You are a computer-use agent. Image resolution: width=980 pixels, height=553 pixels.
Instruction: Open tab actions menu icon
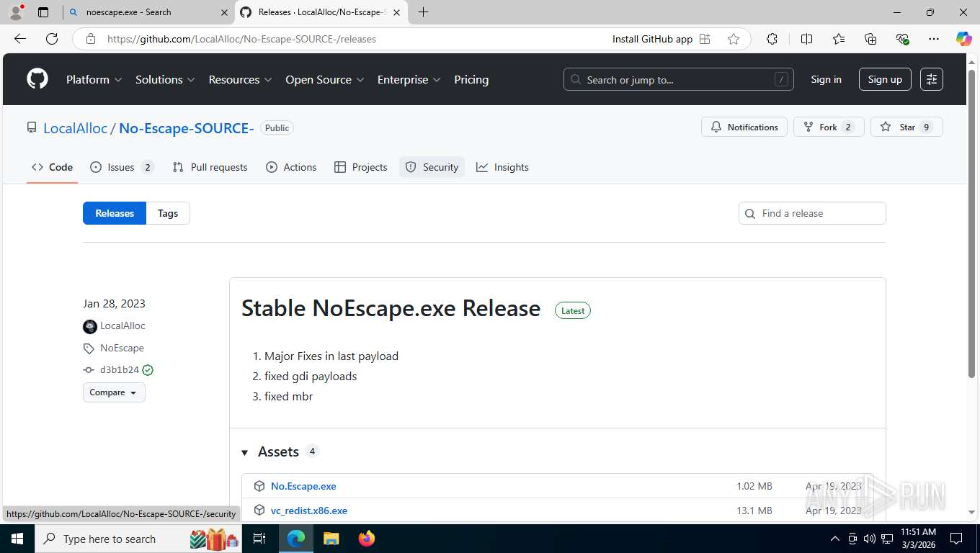click(x=43, y=12)
